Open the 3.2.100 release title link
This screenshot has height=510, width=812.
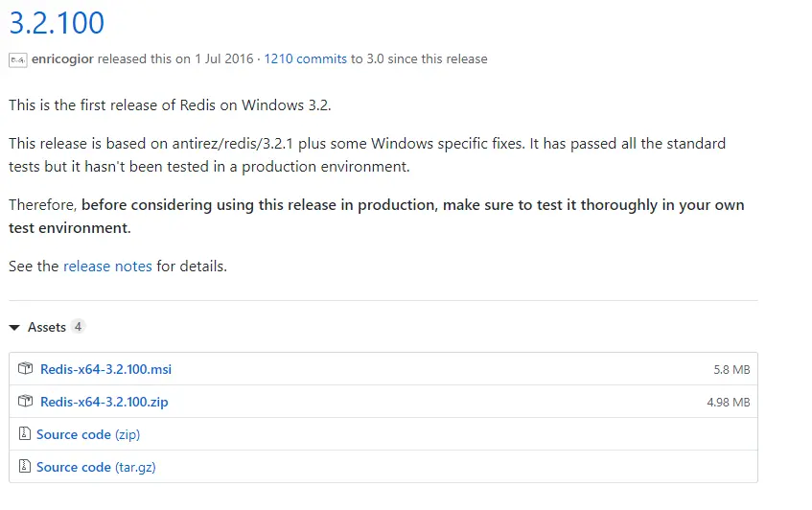point(57,23)
